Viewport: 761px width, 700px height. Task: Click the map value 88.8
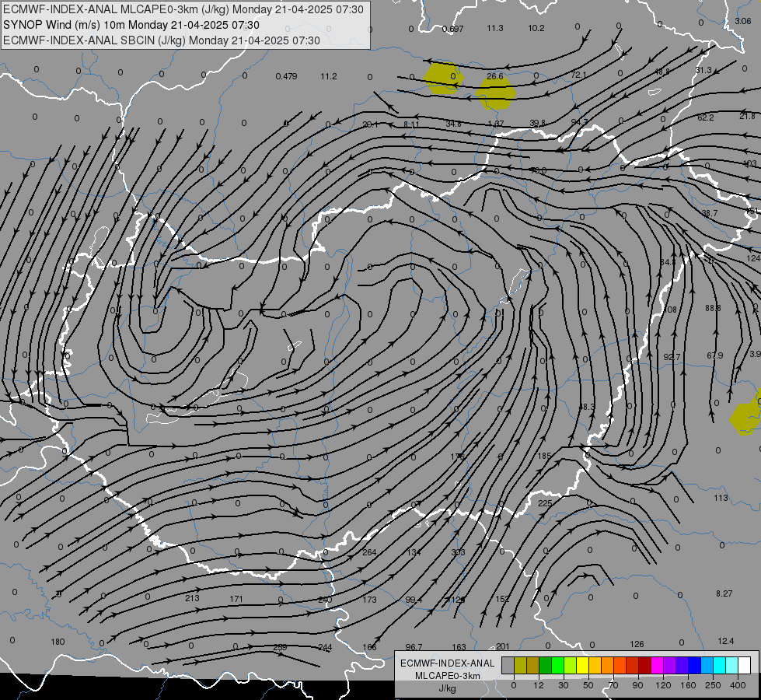tap(713, 308)
